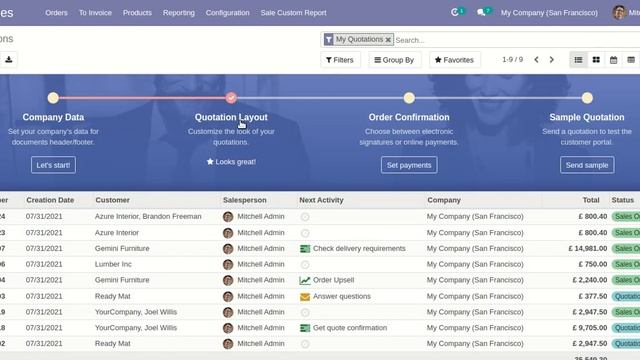Click Get quote confirmation activity icon
This screenshot has width=640, height=360.
[x=305, y=328]
